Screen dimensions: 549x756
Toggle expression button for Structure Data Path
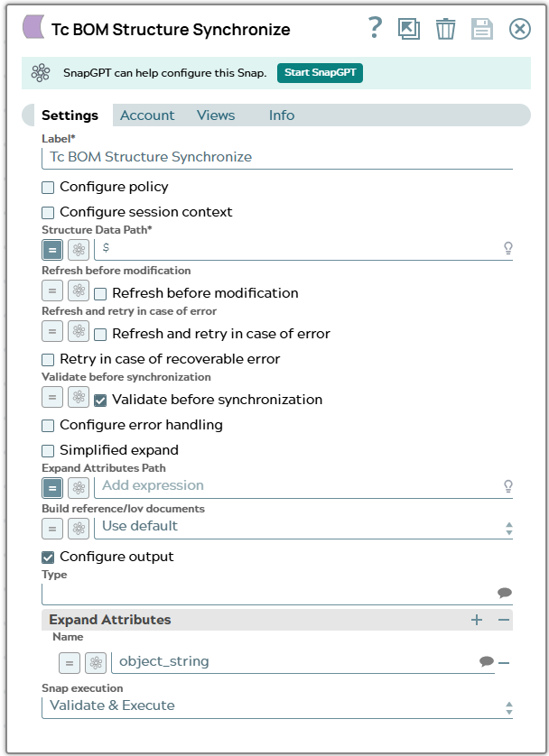pyautogui.click(x=52, y=250)
